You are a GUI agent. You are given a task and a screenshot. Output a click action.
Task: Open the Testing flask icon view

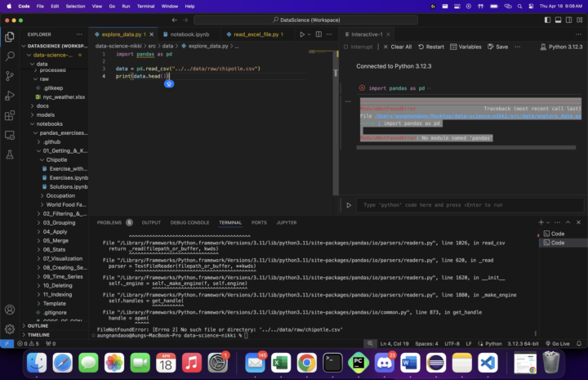10,154
